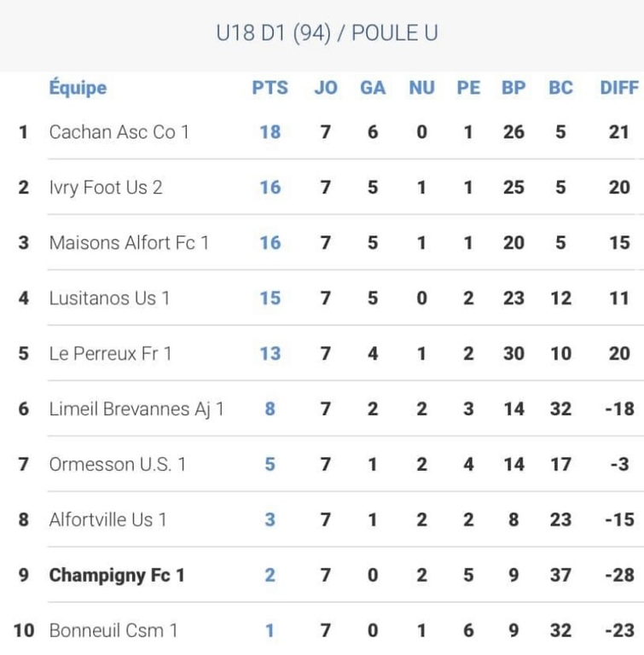Click Ivry Foot's 16 points value

(x=270, y=188)
